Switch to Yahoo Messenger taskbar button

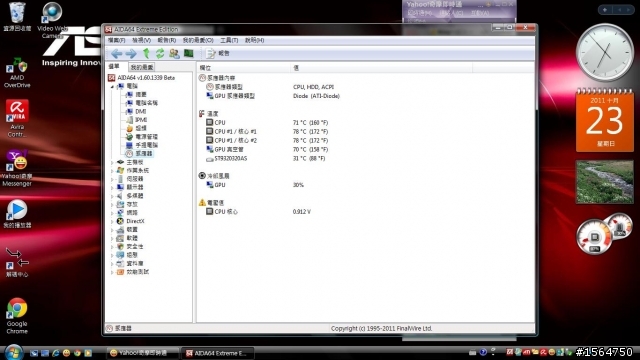tap(143, 353)
